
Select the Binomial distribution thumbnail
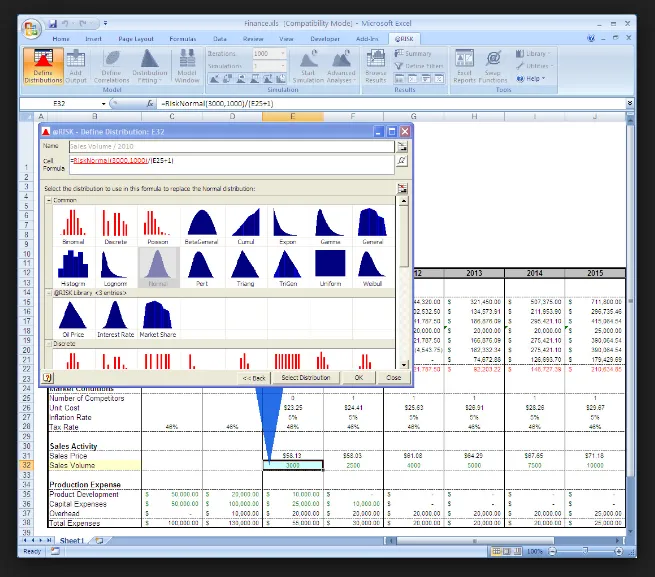74,226
